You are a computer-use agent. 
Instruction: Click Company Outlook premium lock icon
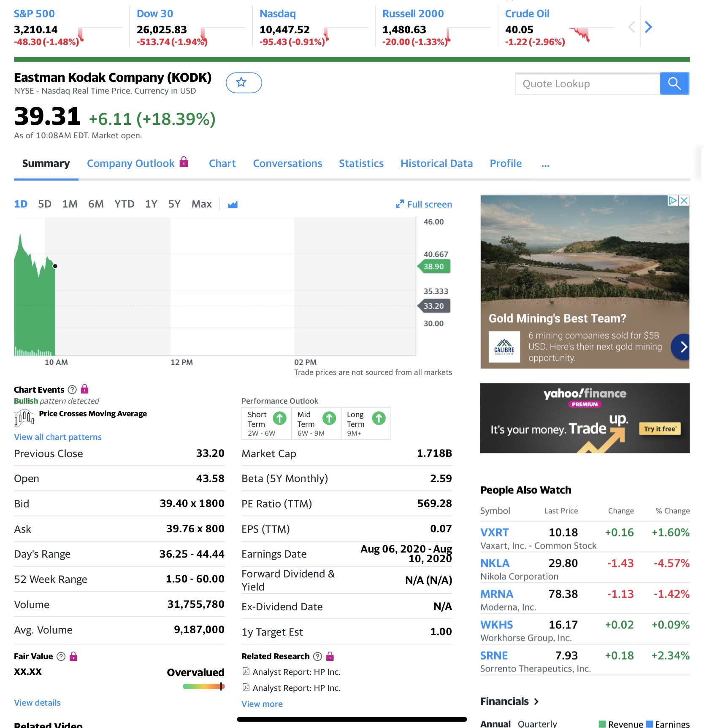pyautogui.click(x=184, y=162)
